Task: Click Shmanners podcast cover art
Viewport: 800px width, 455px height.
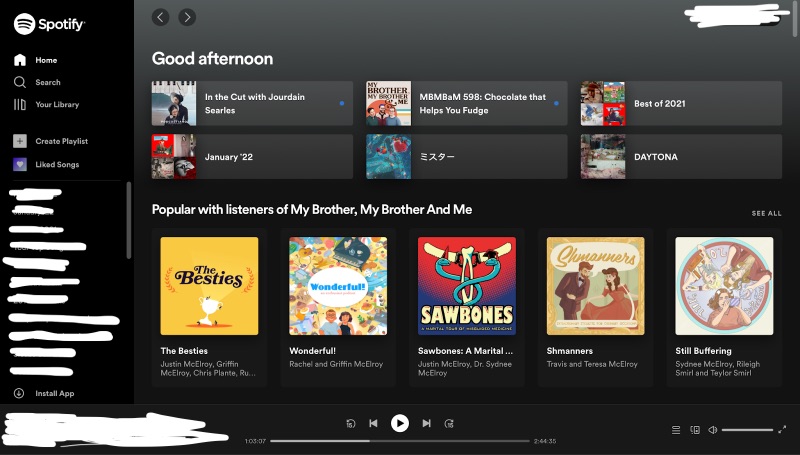Action: pos(595,286)
